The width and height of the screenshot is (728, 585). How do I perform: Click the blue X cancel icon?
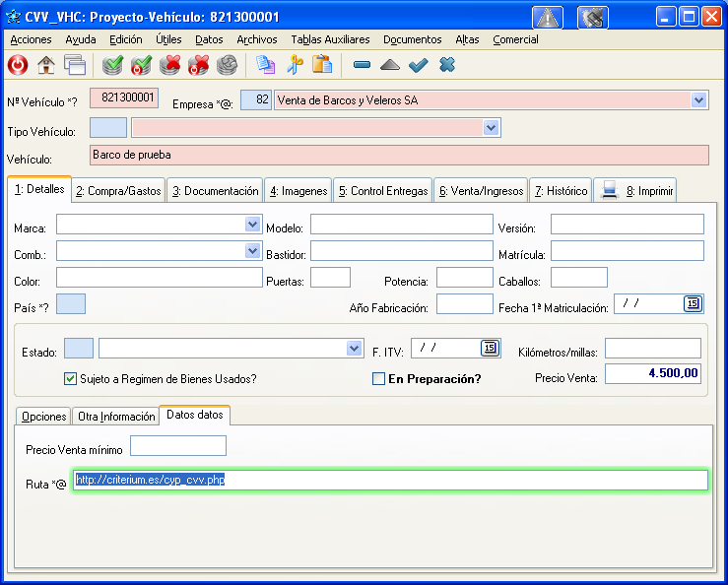[446, 65]
